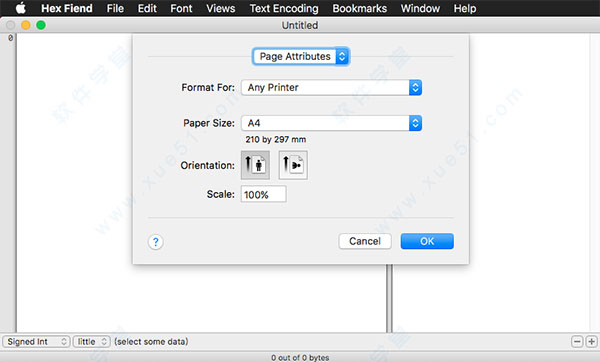600x362 pixels.
Task: Open the Apple menu
Action: (x=21, y=8)
